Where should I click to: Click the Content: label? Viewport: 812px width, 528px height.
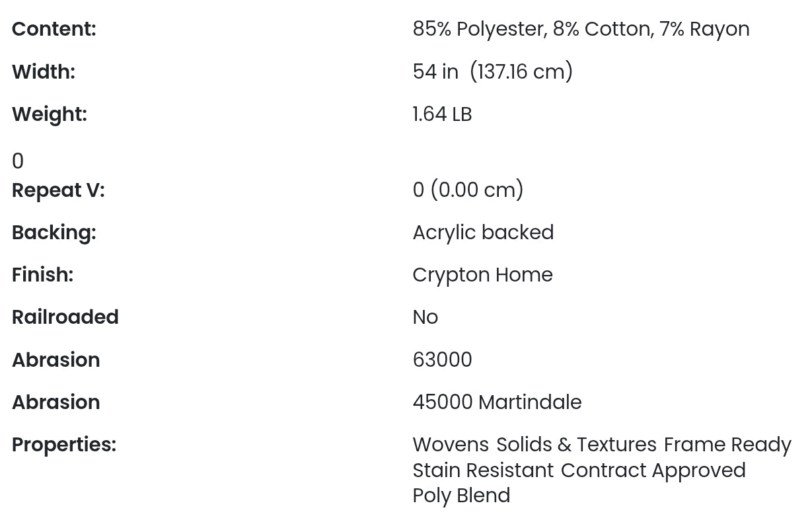point(54,29)
